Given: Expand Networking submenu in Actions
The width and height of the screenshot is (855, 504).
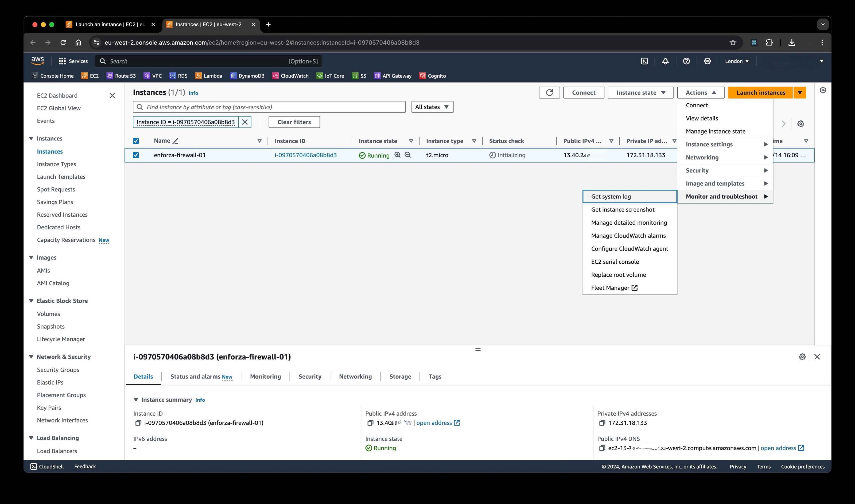Looking at the screenshot, I should (725, 157).
